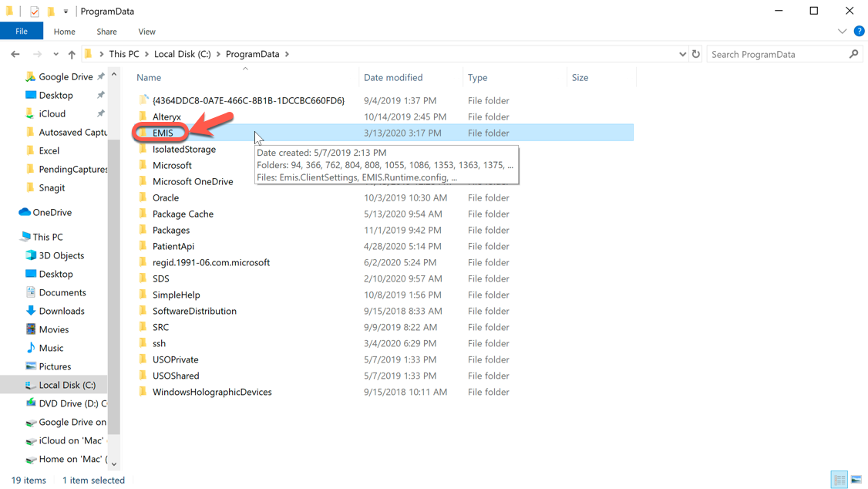Select the Alteryx folder

(x=167, y=116)
